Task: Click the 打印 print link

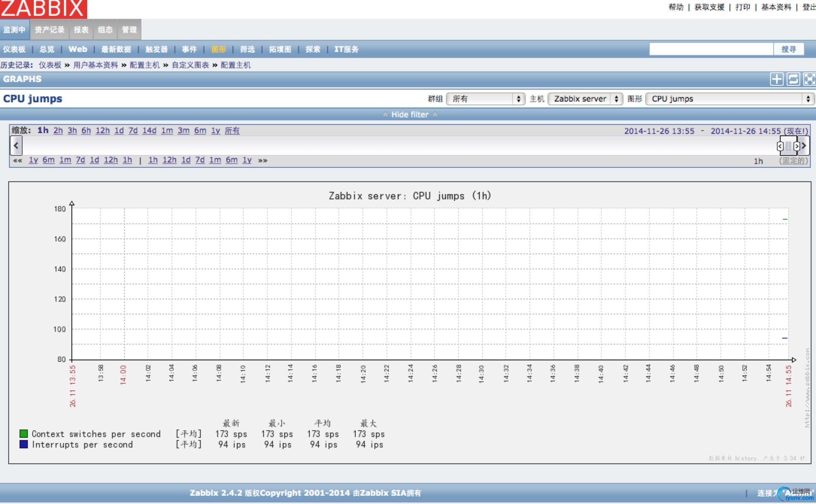Action: click(743, 7)
